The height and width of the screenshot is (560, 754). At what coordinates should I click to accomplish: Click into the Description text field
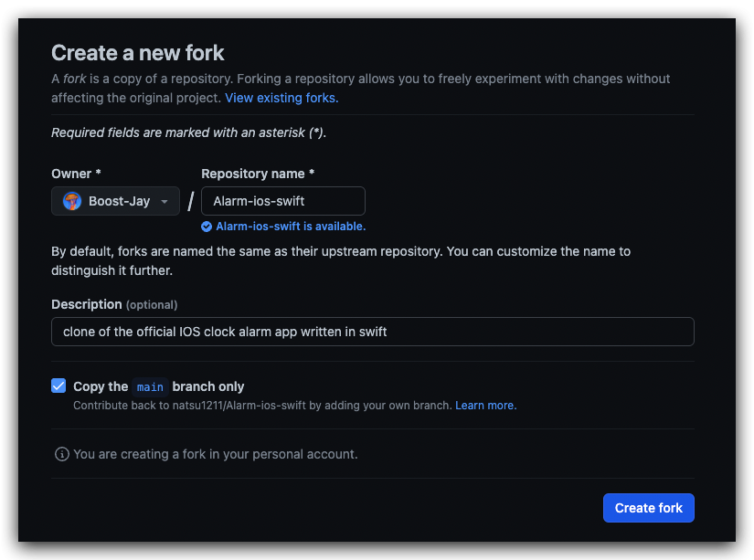pyautogui.click(x=372, y=332)
